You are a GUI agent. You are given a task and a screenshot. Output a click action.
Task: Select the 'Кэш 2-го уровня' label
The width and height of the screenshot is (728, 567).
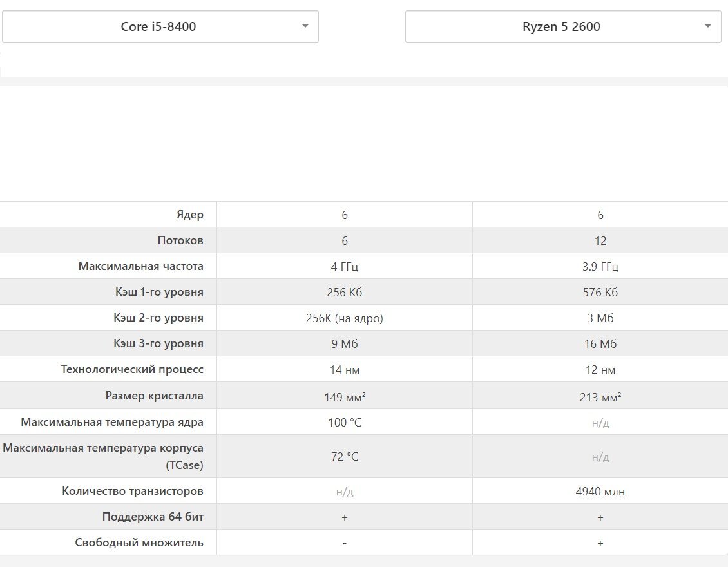coord(158,318)
